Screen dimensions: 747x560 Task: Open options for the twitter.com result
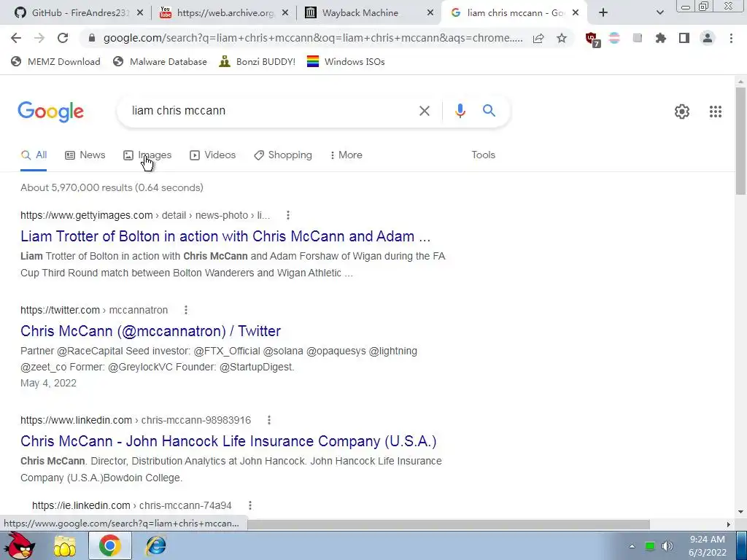coord(186,310)
